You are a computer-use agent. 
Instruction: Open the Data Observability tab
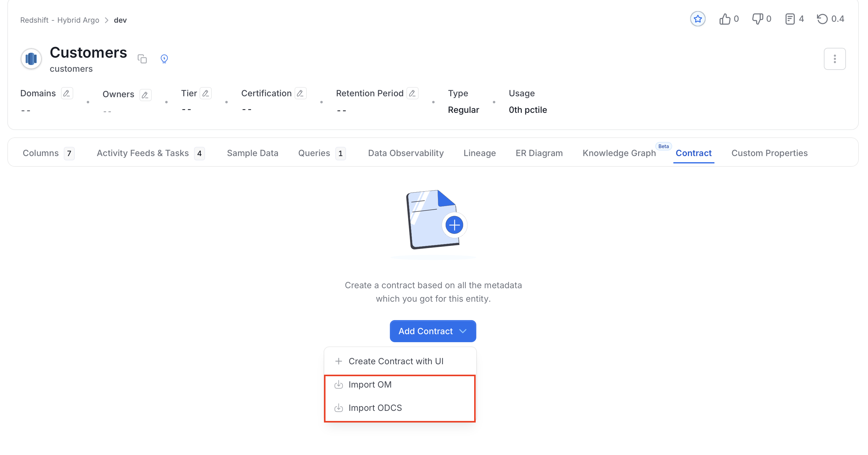coord(406,153)
